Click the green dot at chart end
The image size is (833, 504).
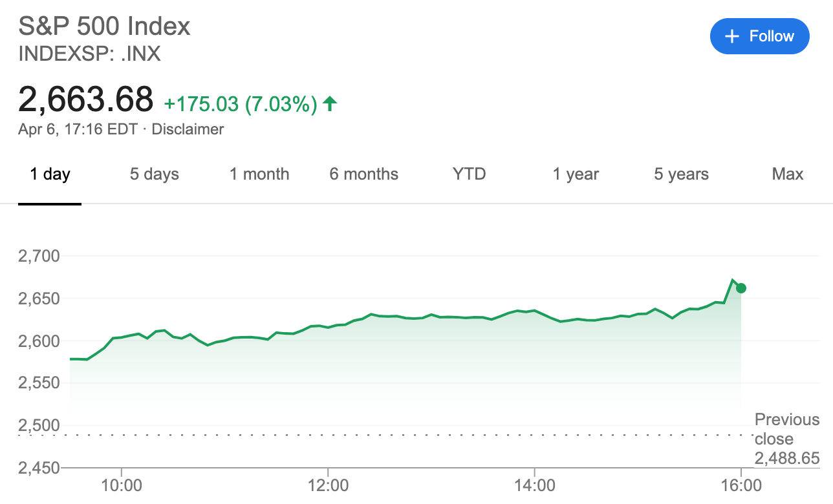click(x=741, y=288)
